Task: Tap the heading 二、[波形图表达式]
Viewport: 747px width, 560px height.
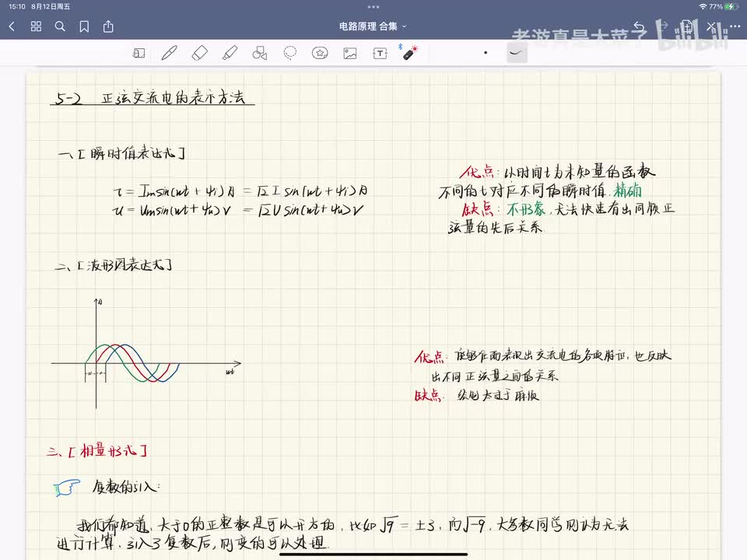Action: point(114,264)
